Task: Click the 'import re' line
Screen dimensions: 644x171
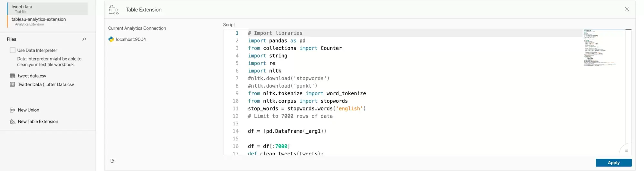Action: tap(261, 63)
